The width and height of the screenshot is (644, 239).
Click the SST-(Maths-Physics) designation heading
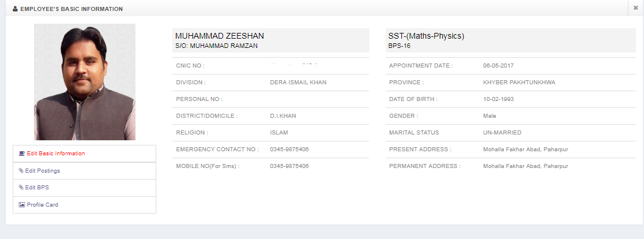pos(426,36)
